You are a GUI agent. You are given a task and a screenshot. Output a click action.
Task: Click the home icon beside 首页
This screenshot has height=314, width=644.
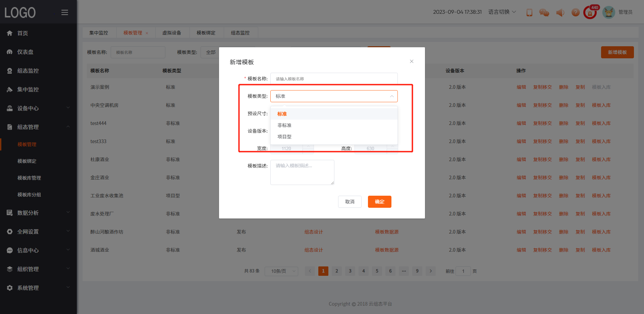[x=10, y=33]
